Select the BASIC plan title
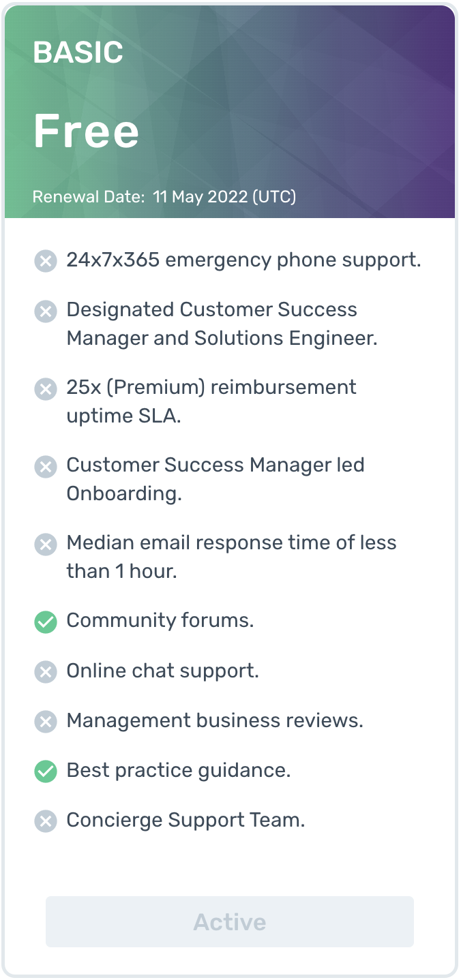The height and width of the screenshot is (980, 461). [x=78, y=52]
